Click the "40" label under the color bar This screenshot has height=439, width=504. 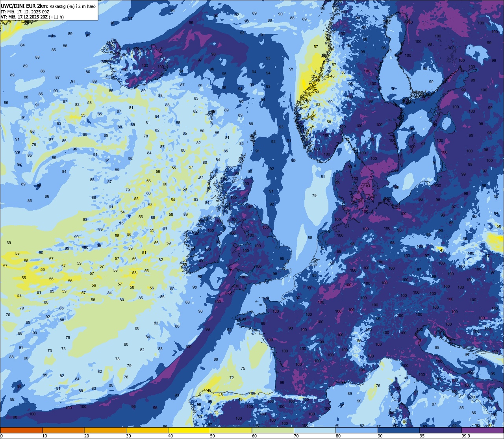point(170,436)
